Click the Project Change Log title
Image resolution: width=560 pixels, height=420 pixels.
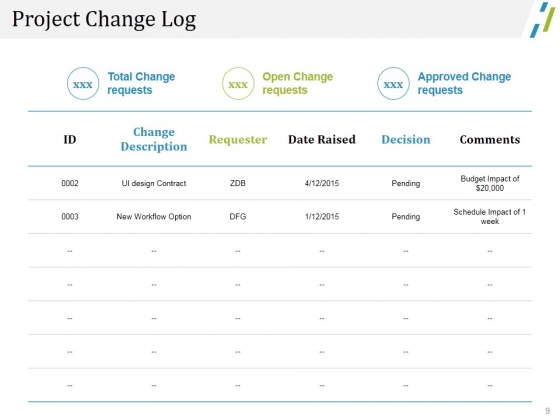[104, 19]
